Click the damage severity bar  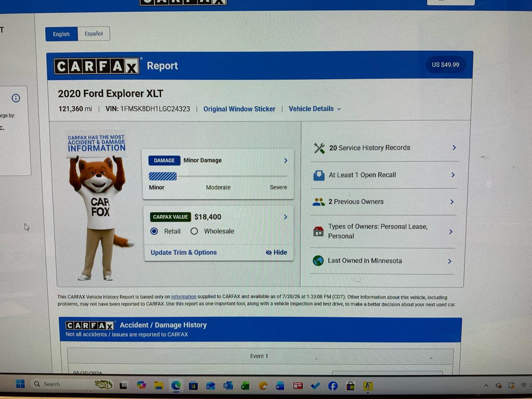click(218, 176)
